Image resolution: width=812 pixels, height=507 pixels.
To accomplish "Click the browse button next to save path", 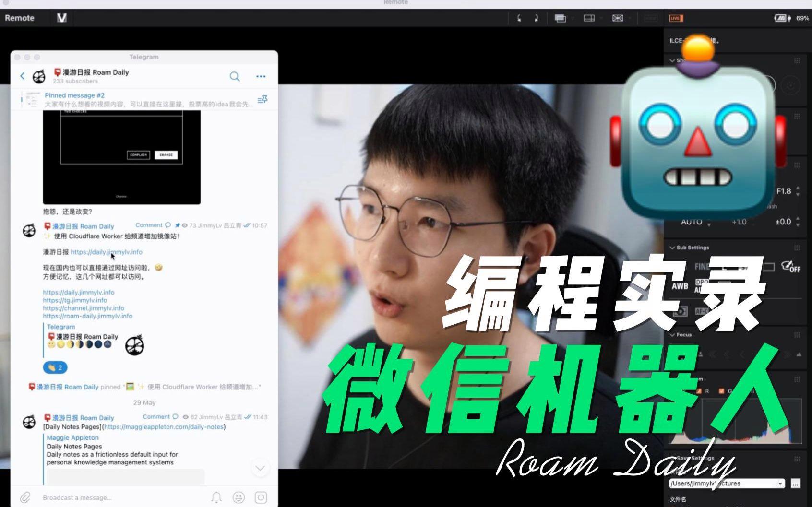I will [795, 483].
